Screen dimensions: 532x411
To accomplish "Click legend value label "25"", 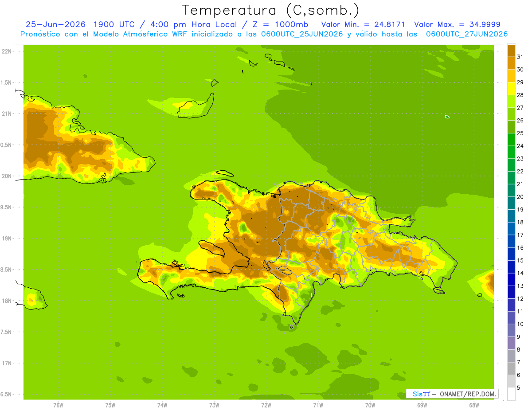I will [x=520, y=133].
